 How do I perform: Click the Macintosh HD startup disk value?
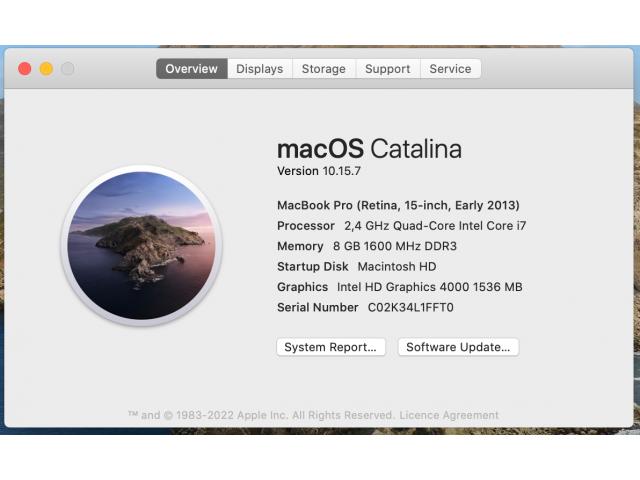397,267
